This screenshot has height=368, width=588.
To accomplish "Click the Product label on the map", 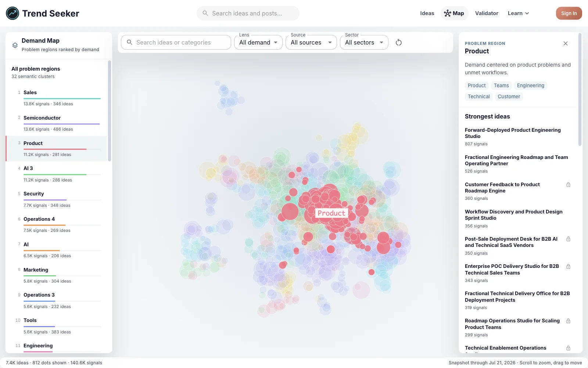I will pyautogui.click(x=331, y=213).
